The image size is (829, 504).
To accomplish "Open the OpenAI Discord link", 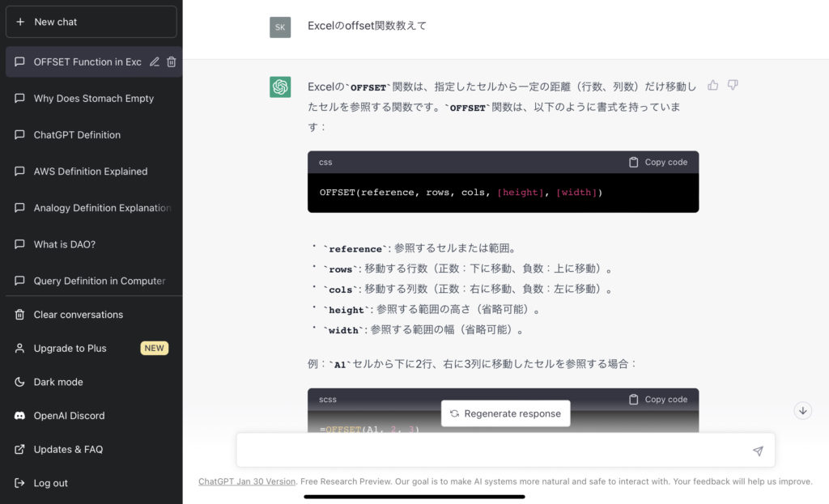I will pos(69,416).
